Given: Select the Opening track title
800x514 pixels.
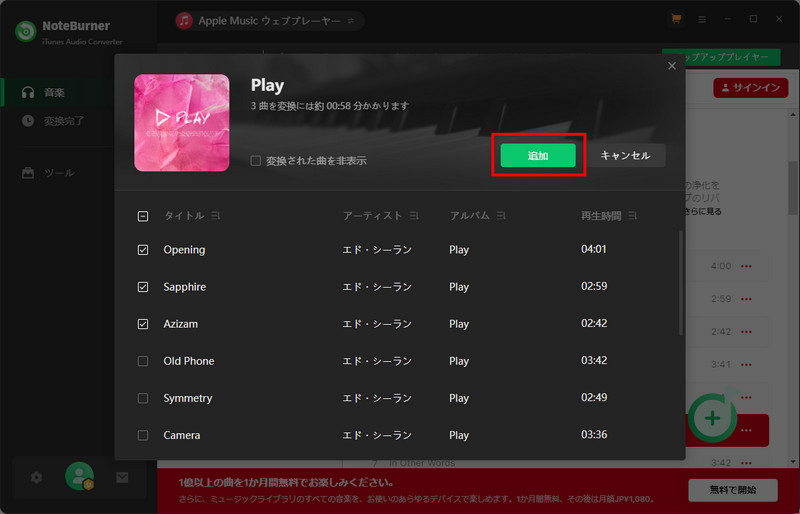Looking at the screenshot, I should pos(184,250).
